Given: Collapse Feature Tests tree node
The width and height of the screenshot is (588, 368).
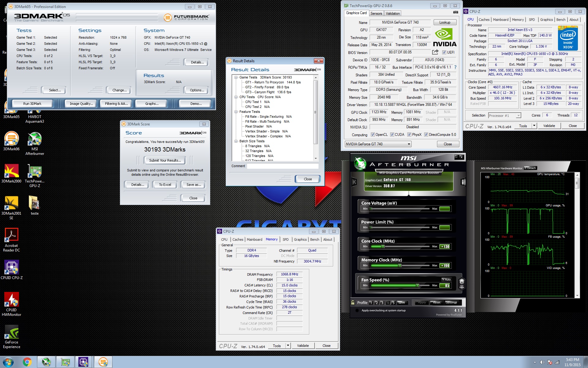Looking at the screenshot, I should (236, 112).
